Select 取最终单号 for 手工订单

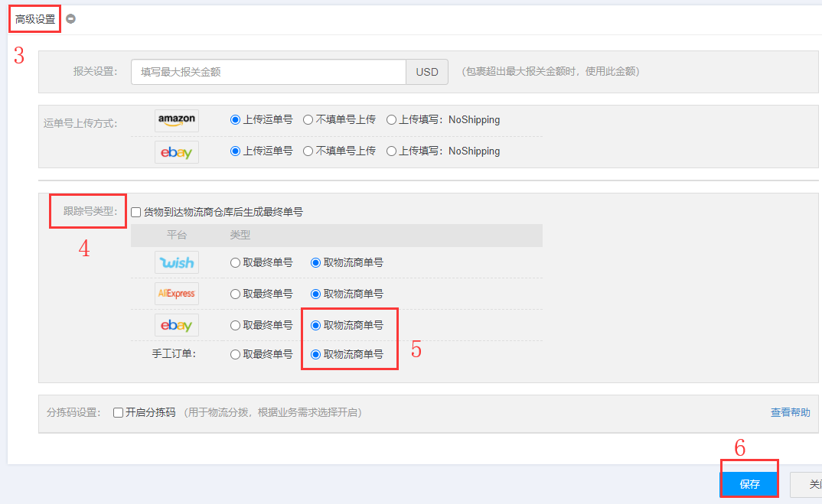pyautogui.click(x=236, y=355)
